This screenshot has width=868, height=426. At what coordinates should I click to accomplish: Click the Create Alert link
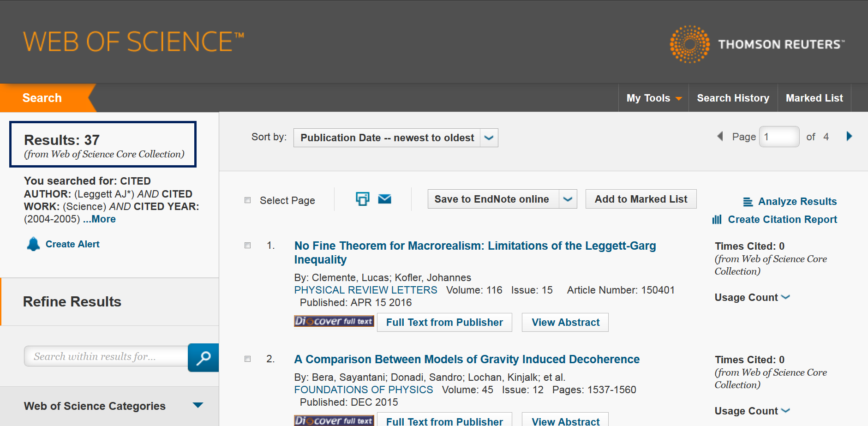pyautogui.click(x=72, y=244)
